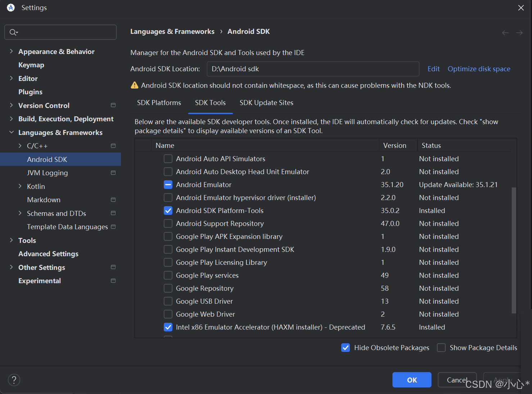Click project-level icon beside Experimental
This screenshot has width=532, height=394.
point(113,281)
